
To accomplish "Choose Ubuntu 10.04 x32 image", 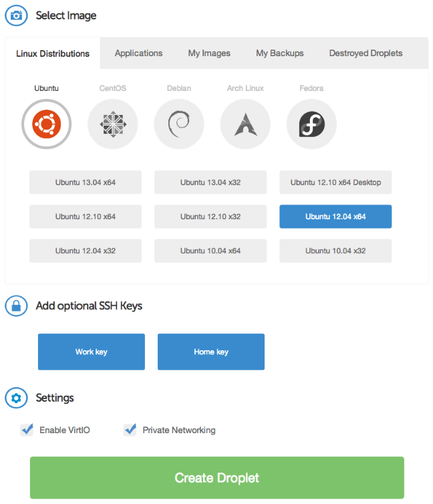I will coord(335,251).
